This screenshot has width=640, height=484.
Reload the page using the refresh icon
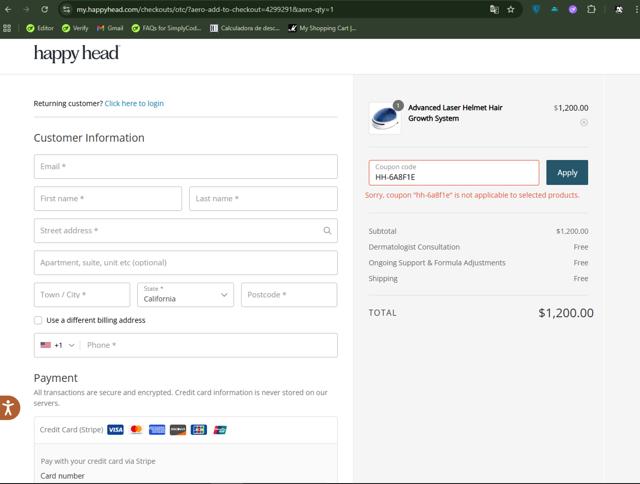(44, 9)
